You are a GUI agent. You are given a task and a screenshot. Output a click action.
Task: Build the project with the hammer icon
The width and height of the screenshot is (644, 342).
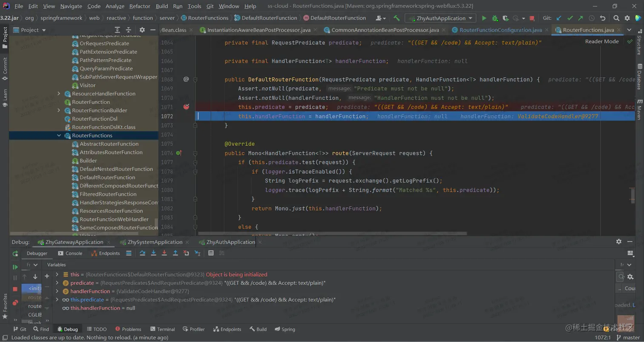(397, 18)
